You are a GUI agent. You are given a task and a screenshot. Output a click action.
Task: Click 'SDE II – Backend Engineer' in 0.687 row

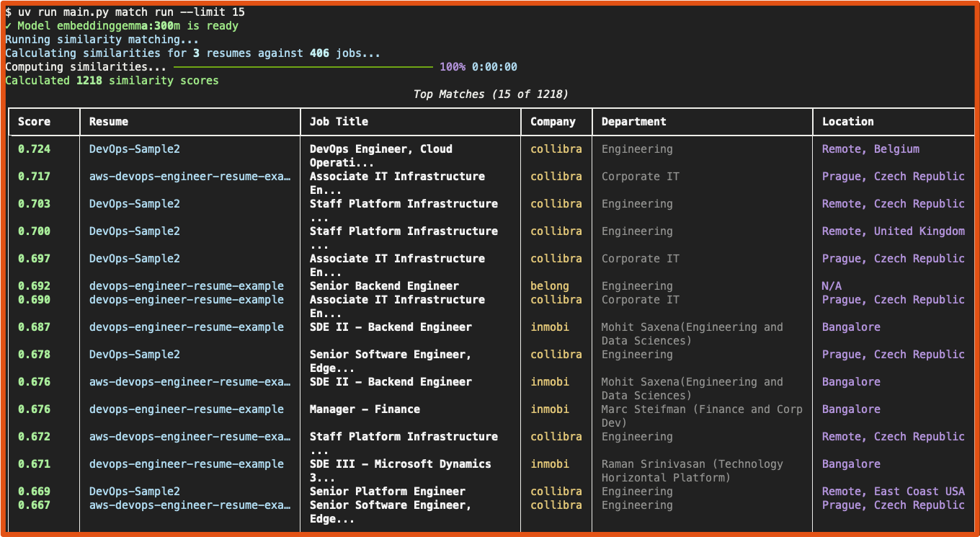(x=391, y=327)
